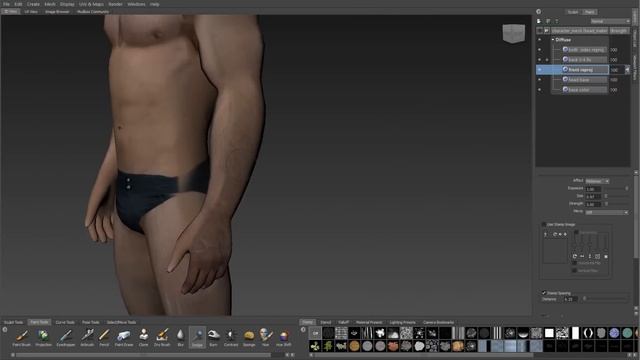Image resolution: width=640 pixels, height=360 pixels.
Task: Toggle visibility of the first layer under Diffuse
Action: click(x=540, y=50)
